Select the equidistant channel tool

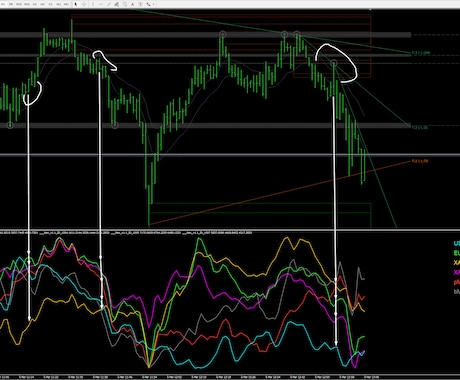pos(116,4)
